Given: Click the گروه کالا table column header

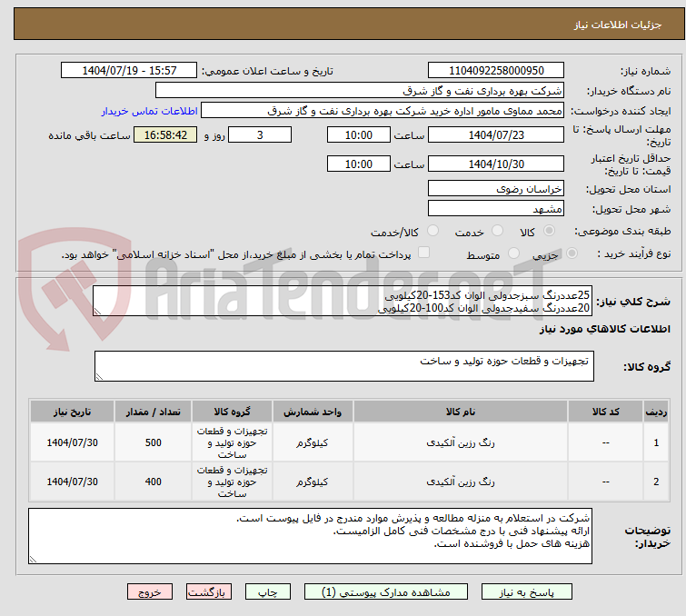Looking at the screenshot, I should coord(232,412).
